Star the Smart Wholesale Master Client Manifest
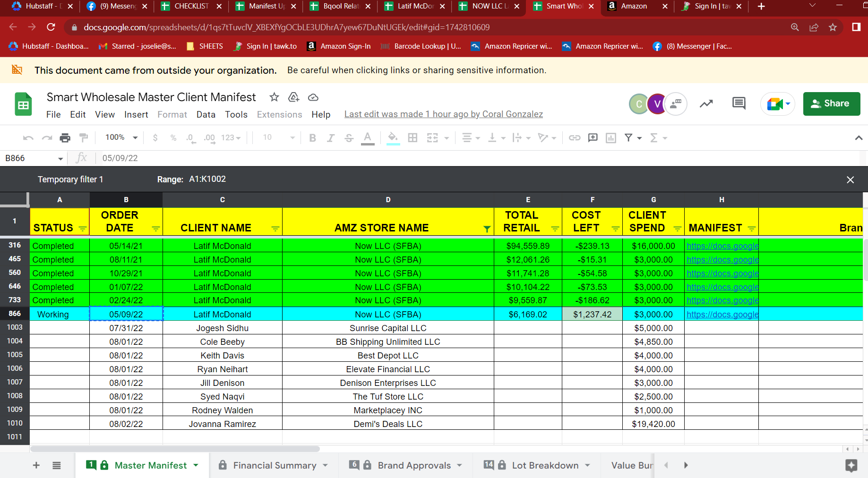The image size is (868, 478). point(274,97)
